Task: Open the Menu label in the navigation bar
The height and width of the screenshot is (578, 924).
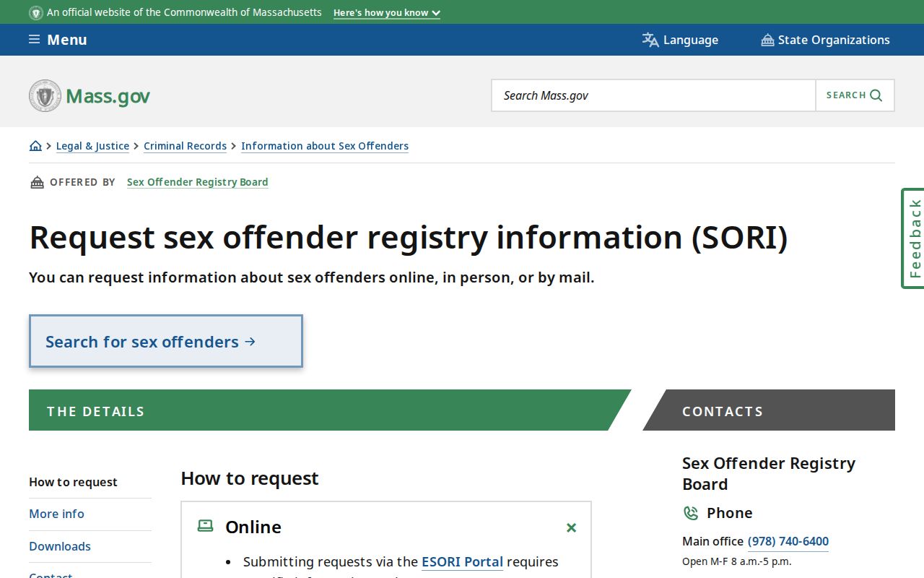Action: click(x=67, y=40)
